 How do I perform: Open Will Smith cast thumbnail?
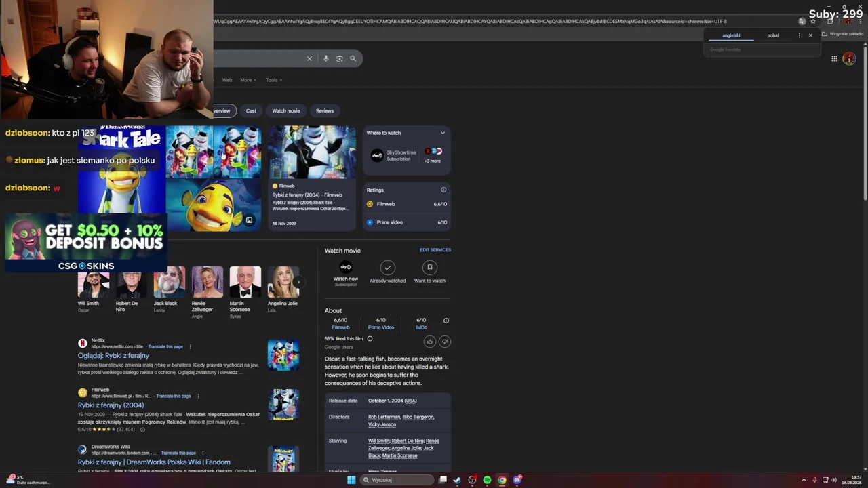[94, 283]
